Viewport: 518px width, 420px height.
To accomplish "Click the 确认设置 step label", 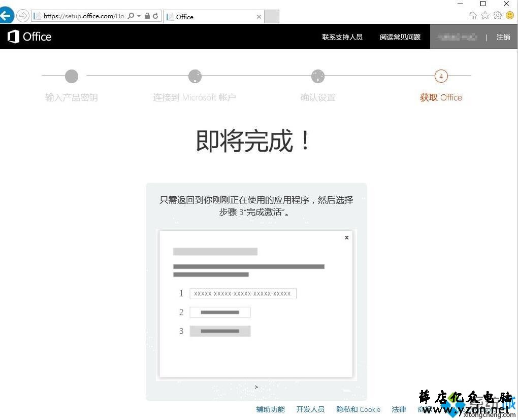I will [x=318, y=97].
